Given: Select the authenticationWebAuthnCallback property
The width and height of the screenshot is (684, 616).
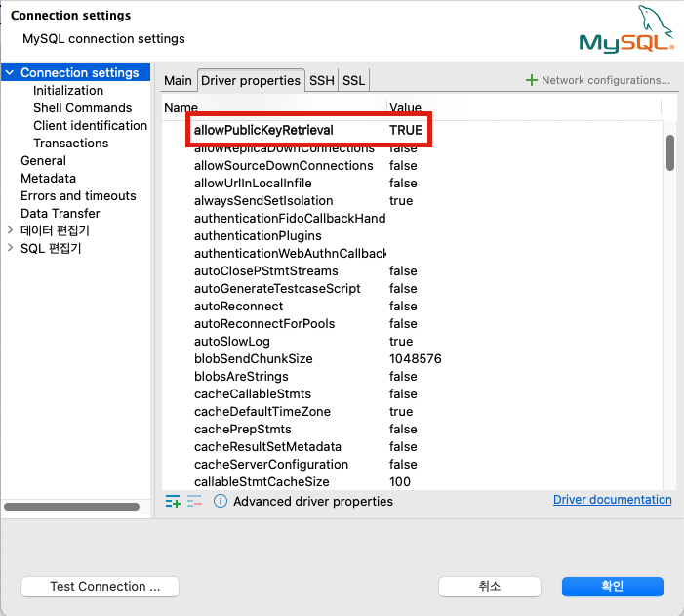Looking at the screenshot, I should pyautogui.click(x=290, y=253).
